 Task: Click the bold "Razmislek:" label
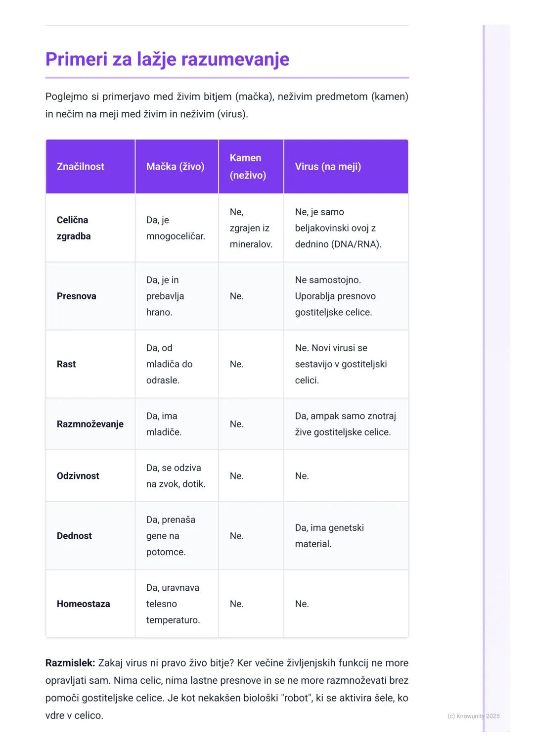70,663
